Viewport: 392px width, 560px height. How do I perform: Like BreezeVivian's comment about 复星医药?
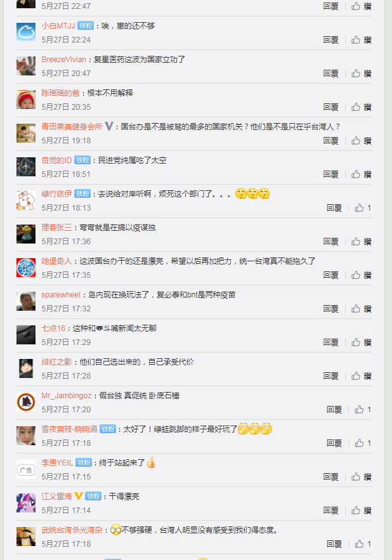point(362,73)
